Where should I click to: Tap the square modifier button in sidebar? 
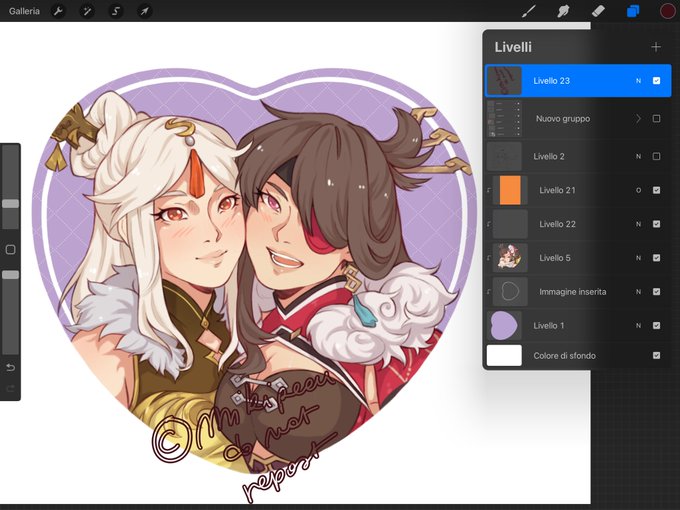click(x=10, y=249)
